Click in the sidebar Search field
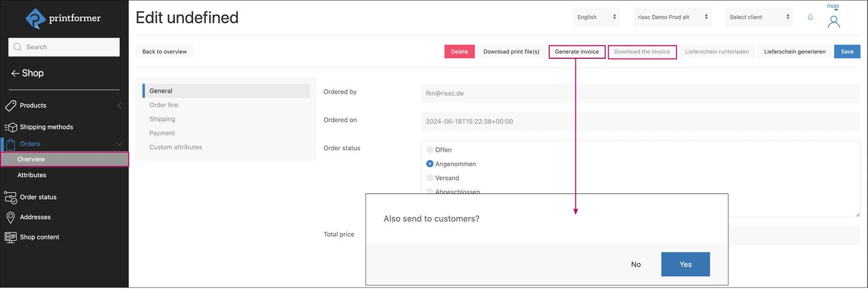The height and width of the screenshot is (299, 868). [x=64, y=47]
